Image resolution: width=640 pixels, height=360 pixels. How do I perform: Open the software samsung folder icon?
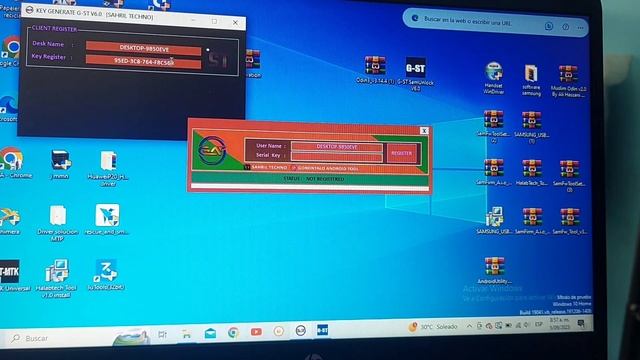click(x=531, y=80)
